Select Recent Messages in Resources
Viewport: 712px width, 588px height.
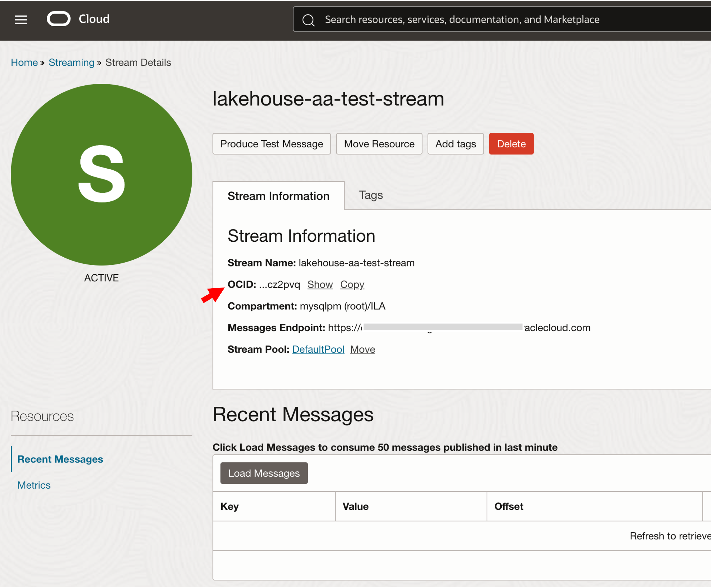(60, 459)
